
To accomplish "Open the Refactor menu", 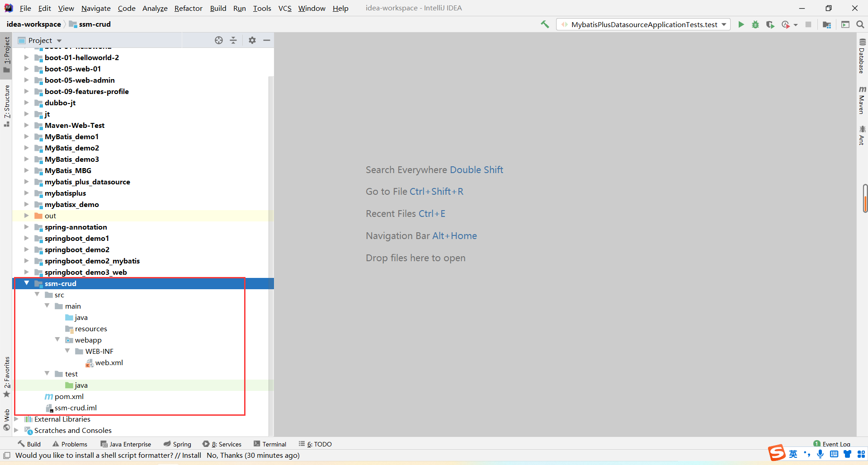I will [x=189, y=8].
